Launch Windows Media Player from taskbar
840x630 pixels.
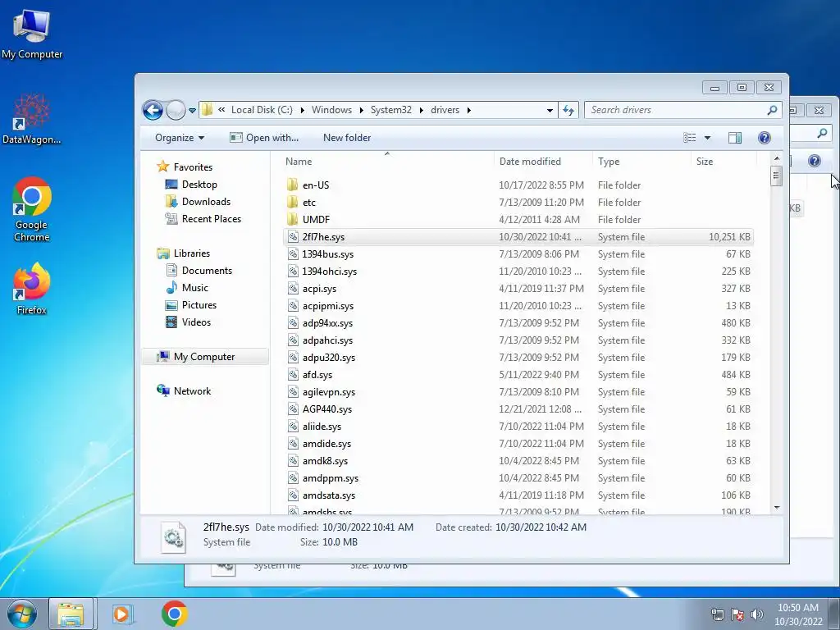pyautogui.click(x=122, y=614)
